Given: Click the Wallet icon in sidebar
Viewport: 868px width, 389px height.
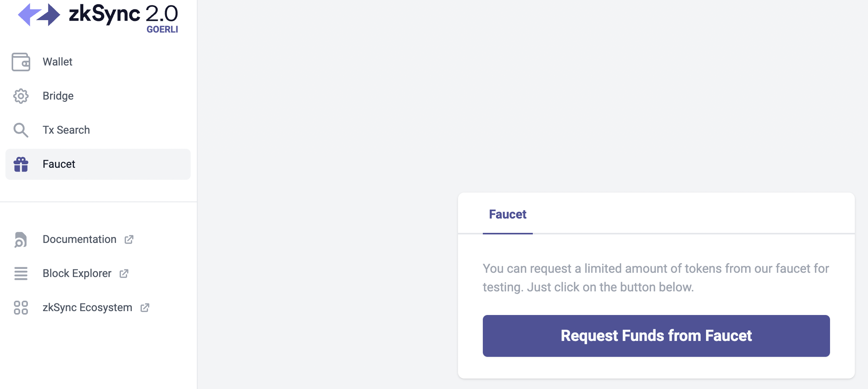Looking at the screenshot, I should pyautogui.click(x=21, y=62).
